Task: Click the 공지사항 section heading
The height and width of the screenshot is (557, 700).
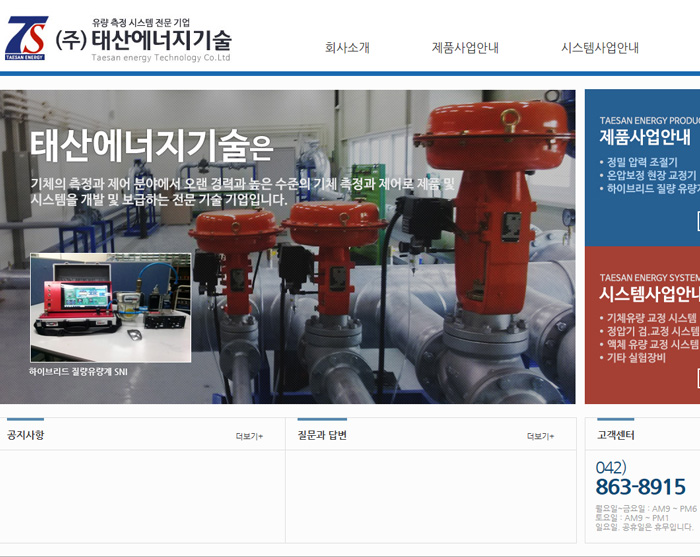Action: coord(25,435)
